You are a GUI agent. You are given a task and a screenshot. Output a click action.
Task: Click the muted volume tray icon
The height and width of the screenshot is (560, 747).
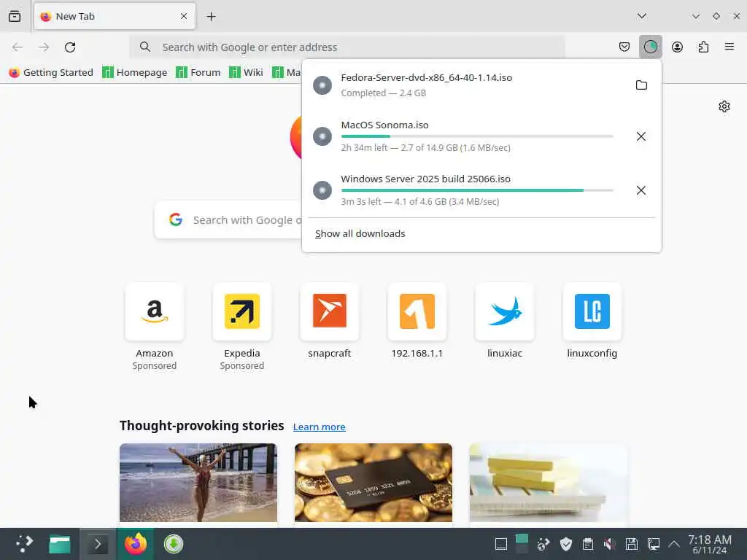[609, 544]
